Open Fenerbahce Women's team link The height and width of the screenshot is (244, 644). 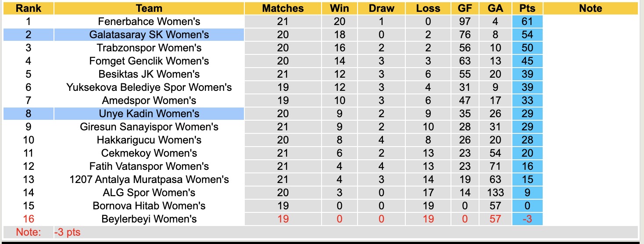point(149,22)
